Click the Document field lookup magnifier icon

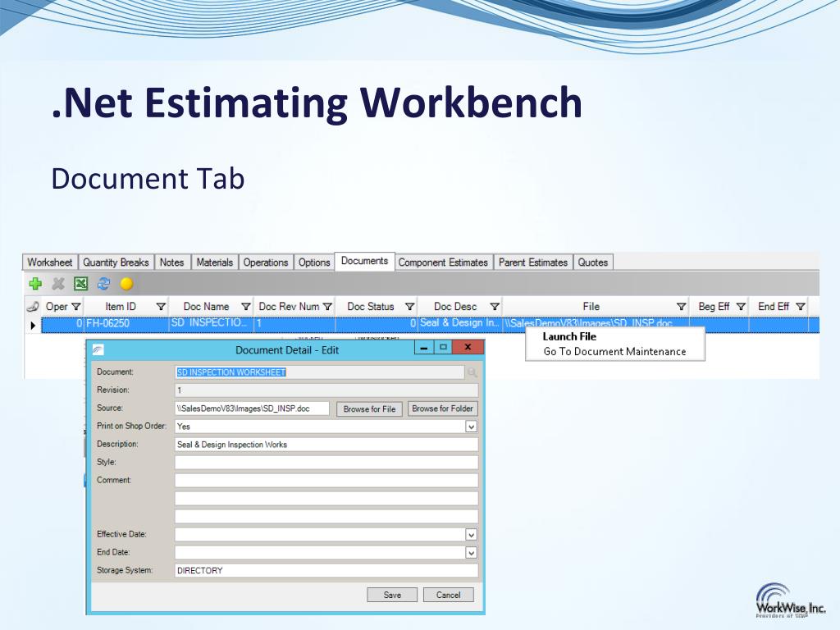click(x=472, y=372)
